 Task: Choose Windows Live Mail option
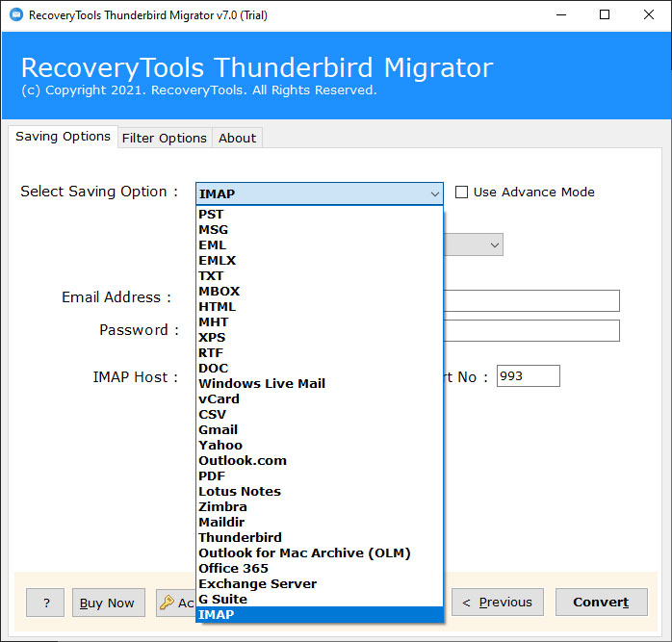[x=320, y=383]
